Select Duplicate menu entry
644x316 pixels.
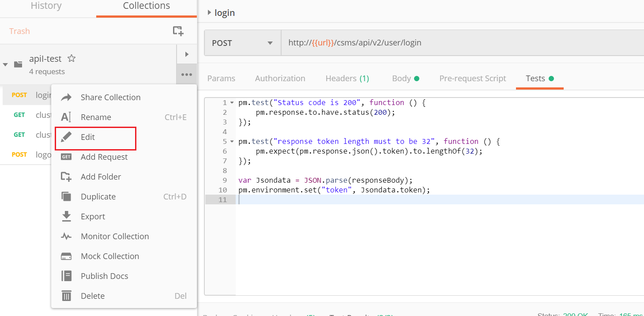click(x=124, y=197)
